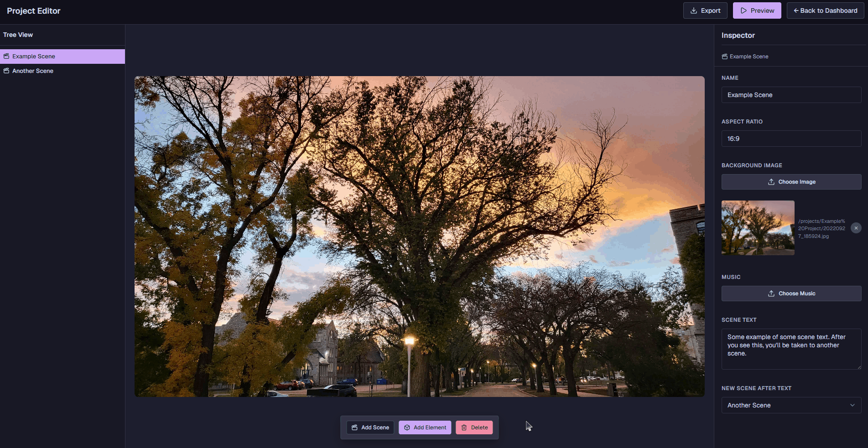Select Another Scene in the Tree View
Screen dimensions: 868x448
point(33,71)
